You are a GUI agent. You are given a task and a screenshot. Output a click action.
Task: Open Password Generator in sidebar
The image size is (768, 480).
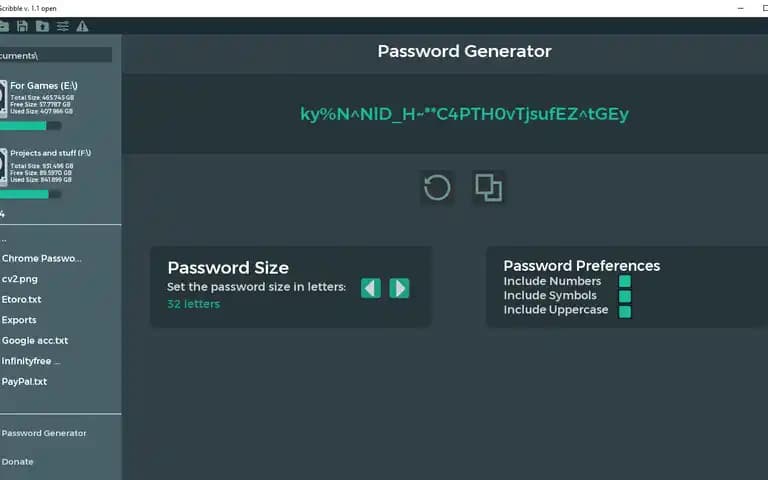tap(44, 433)
